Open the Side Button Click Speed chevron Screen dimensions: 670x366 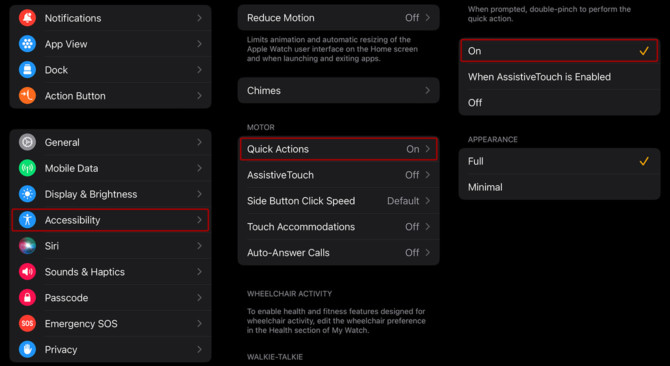pos(427,201)
